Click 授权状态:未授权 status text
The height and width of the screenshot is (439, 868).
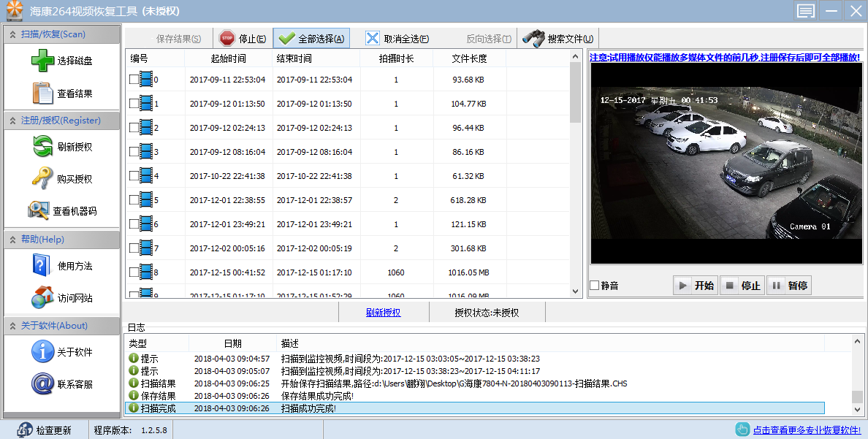(x=487, y=312)
